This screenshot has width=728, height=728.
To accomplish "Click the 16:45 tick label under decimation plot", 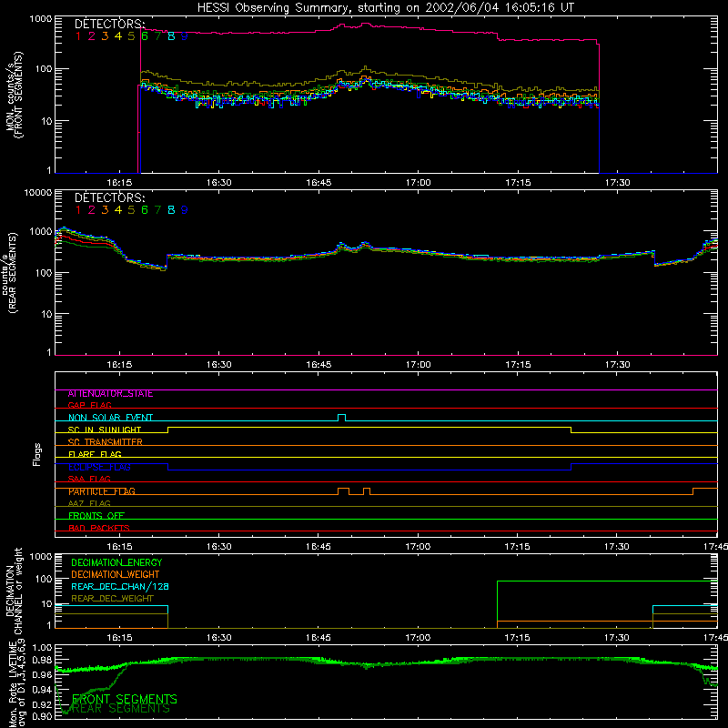I will tap(318, 638).
